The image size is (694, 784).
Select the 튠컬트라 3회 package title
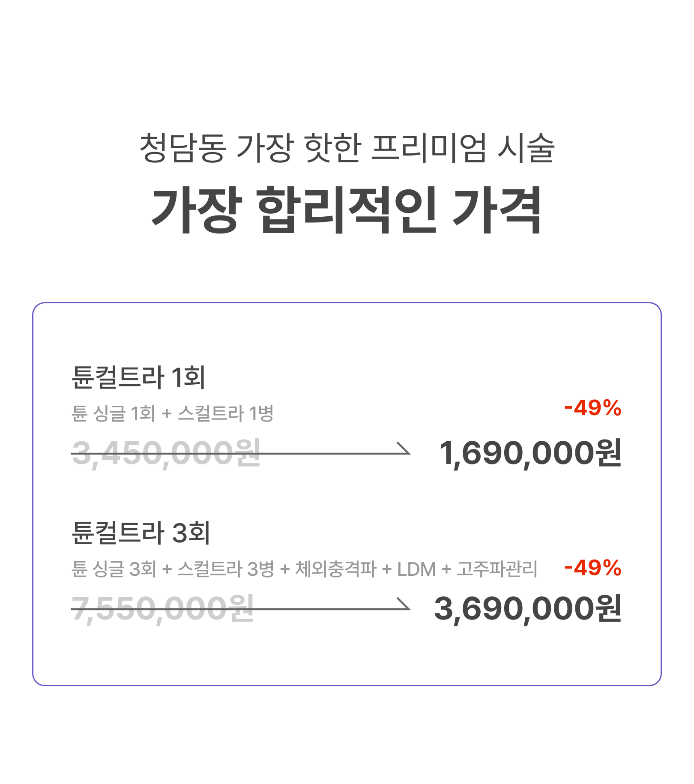pyautogui.click(x=141, y=533)
